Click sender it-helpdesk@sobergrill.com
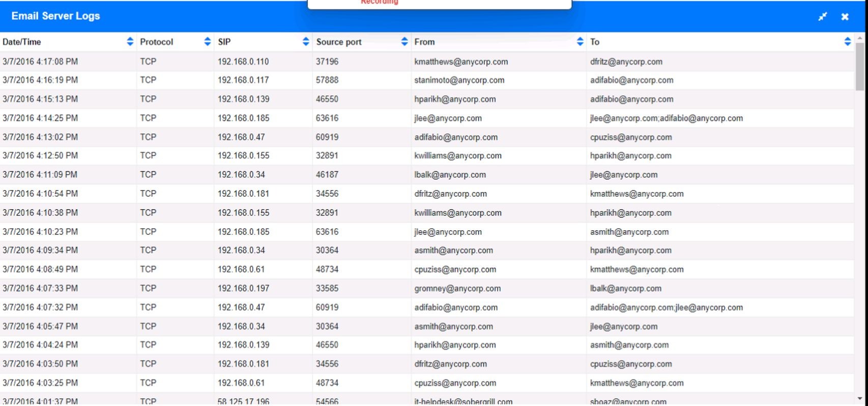Screen dimensions: 868x406 pyautogui.click(x=464, y=401)
